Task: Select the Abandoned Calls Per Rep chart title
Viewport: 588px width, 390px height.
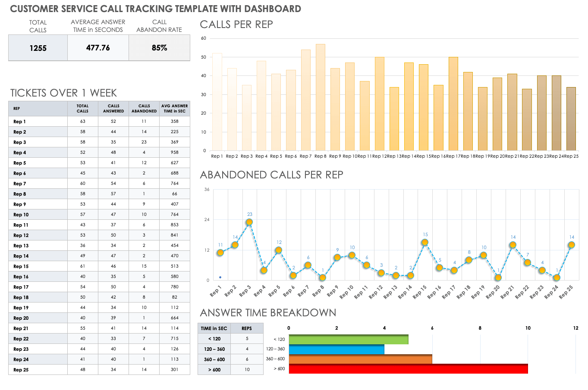Action: (271, 175)
